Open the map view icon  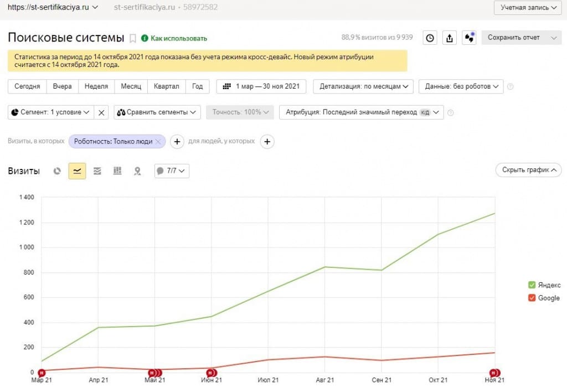(x=137, y=171)
